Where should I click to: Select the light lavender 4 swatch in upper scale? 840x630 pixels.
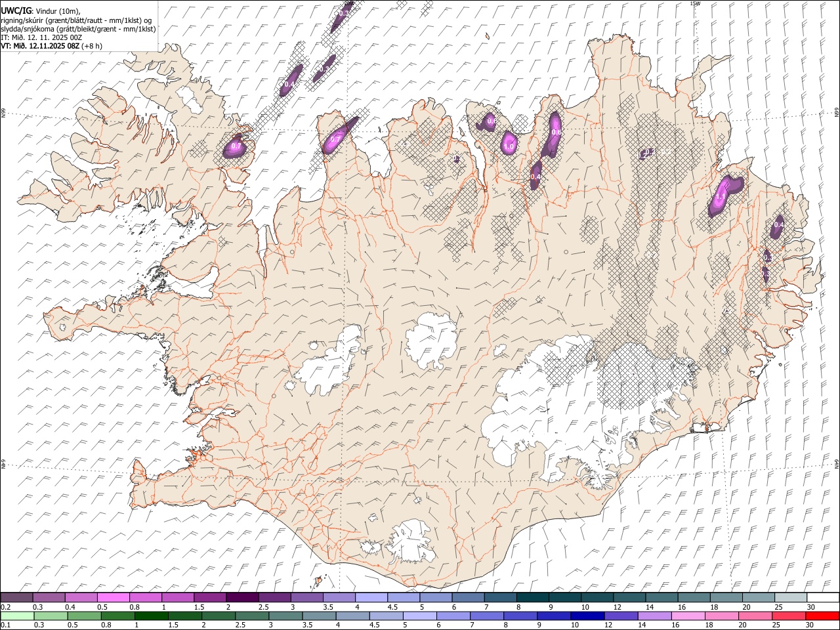click(x=371, y=598)
